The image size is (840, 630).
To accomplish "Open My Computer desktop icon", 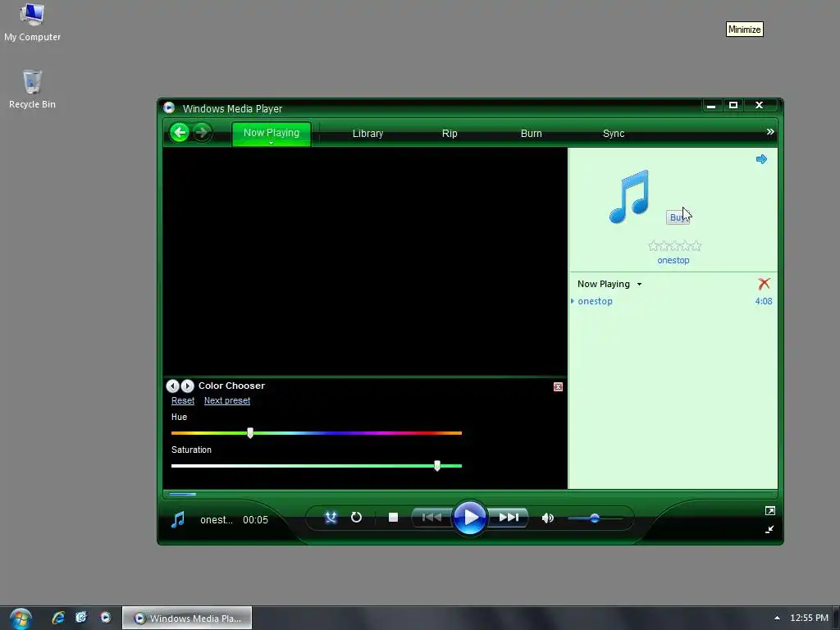I will (x=32, y=22).
